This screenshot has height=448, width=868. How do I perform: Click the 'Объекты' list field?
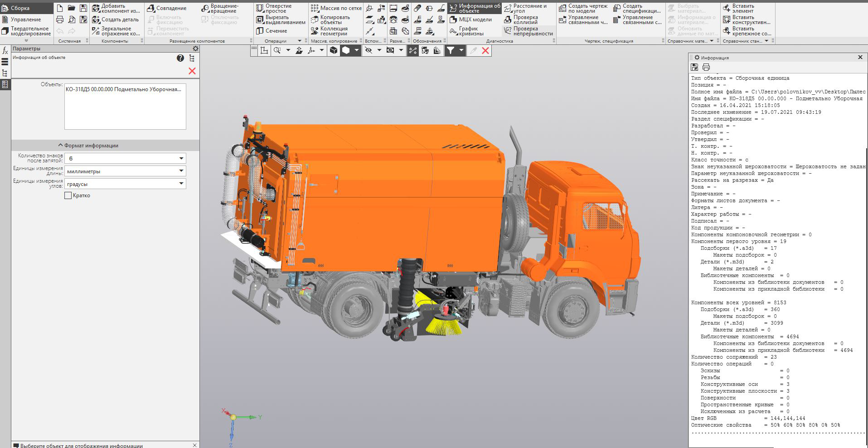(x=125, y=107)
